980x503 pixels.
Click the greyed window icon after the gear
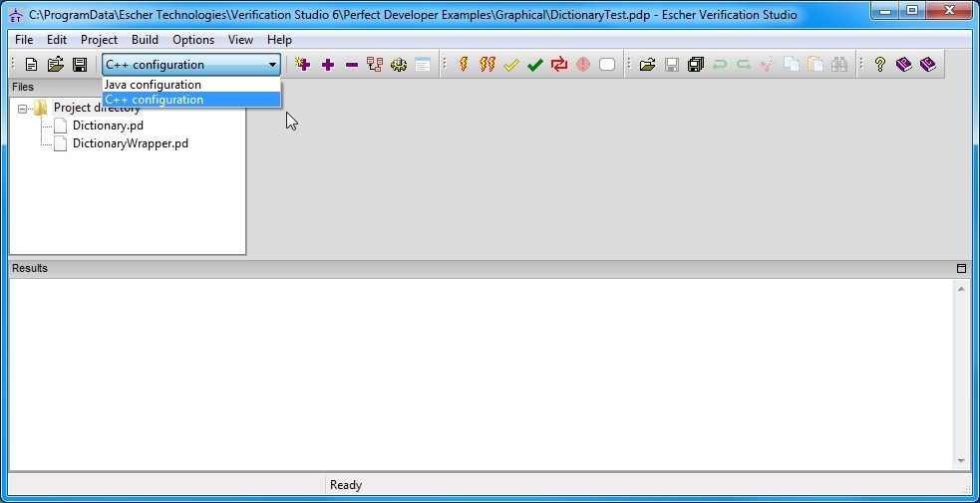pyautogui.click(x=423, y=65)
